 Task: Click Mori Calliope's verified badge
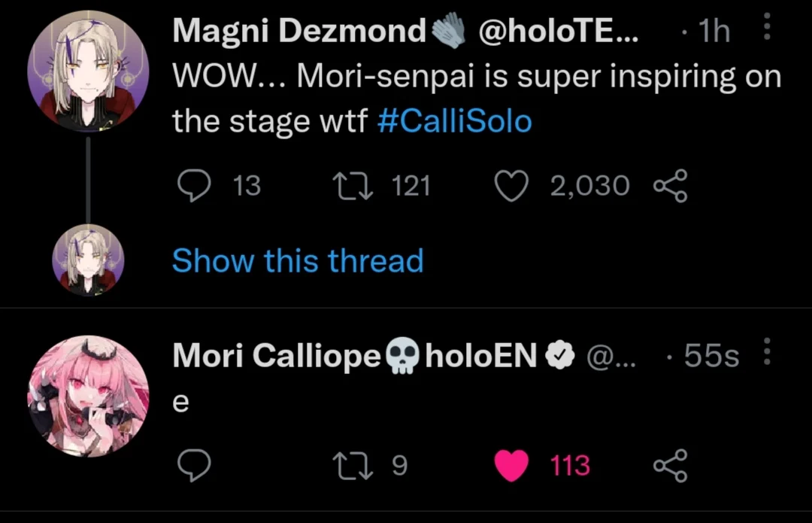coord(560,355)
